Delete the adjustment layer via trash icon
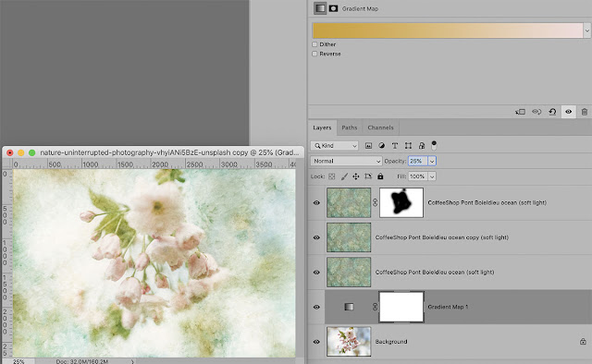Viewport: 592px width, 364px height. click(x=584, y=112)
